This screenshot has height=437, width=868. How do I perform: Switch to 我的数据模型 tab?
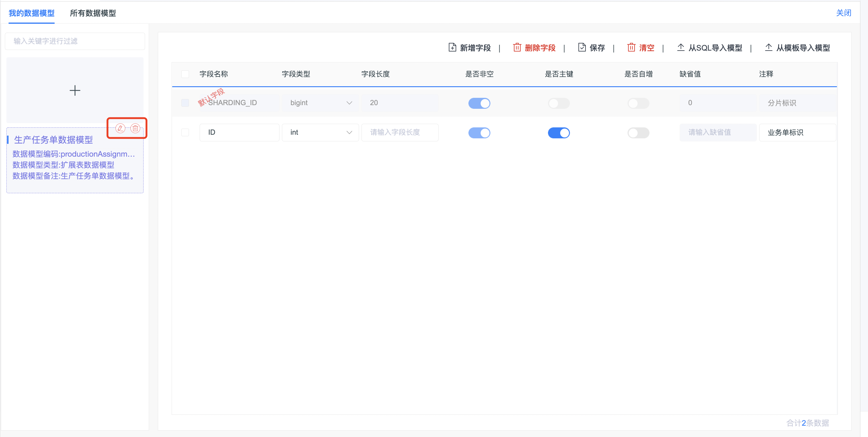(x=31, y=13)
